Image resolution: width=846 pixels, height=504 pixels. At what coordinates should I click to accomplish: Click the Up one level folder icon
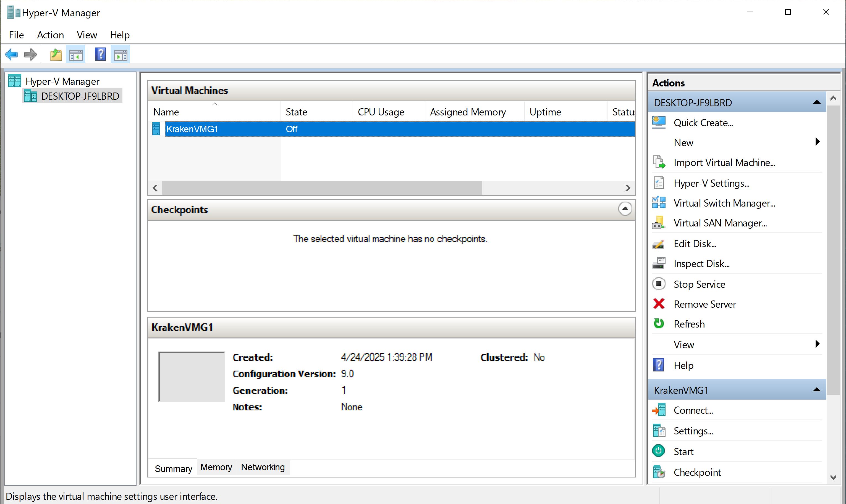point(56,54)
